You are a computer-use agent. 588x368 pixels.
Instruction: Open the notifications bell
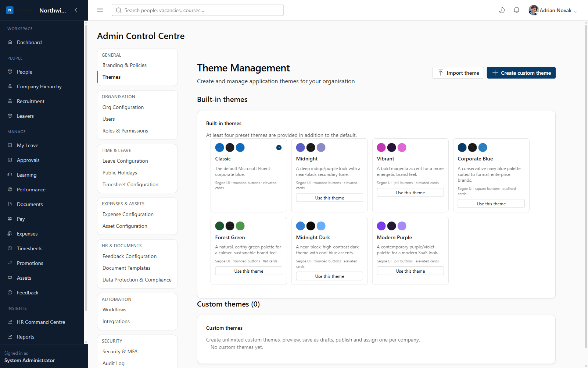517,10
